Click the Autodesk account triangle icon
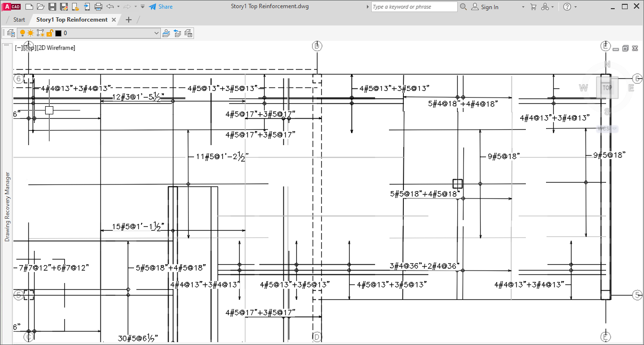The width and height of the screenshot is (644, 345). pyautogui.click(x=545, y=7)
